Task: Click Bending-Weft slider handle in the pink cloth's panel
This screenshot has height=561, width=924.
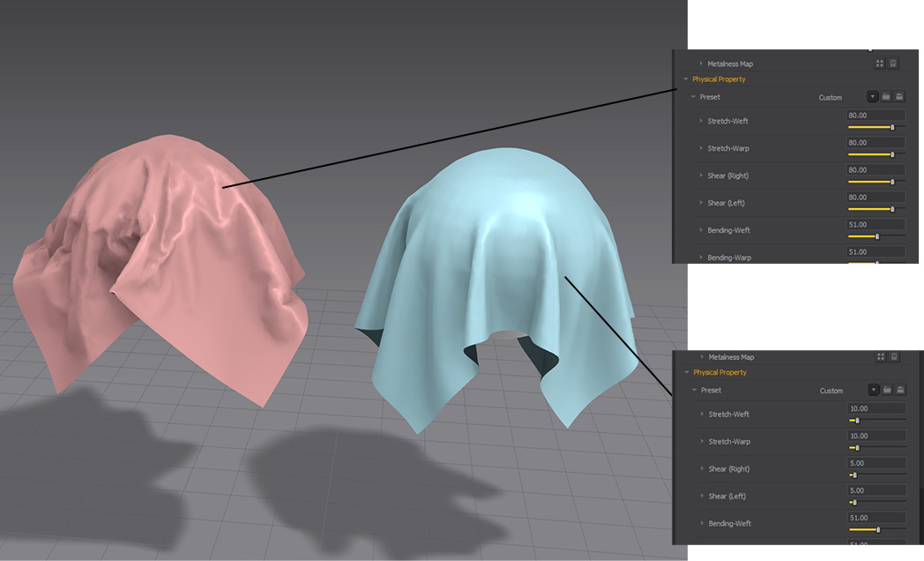Action: point(876,236)
